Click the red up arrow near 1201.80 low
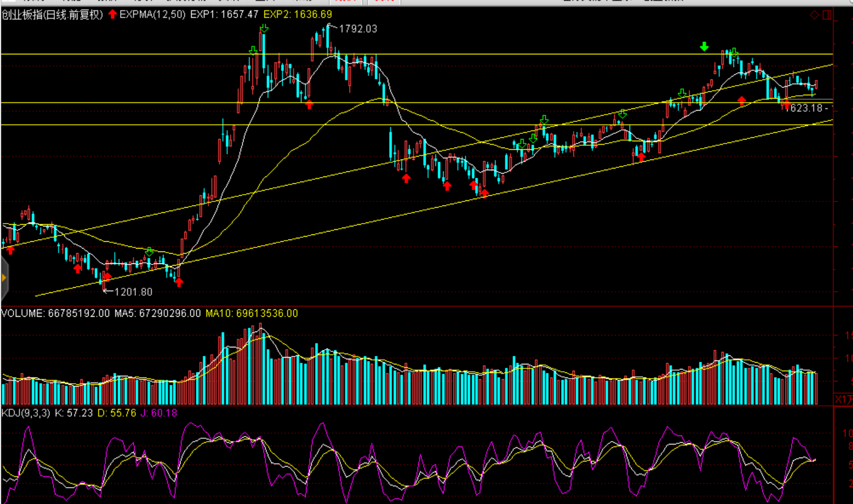This screenshot has width=853, height=504. (x=106, y=277)
